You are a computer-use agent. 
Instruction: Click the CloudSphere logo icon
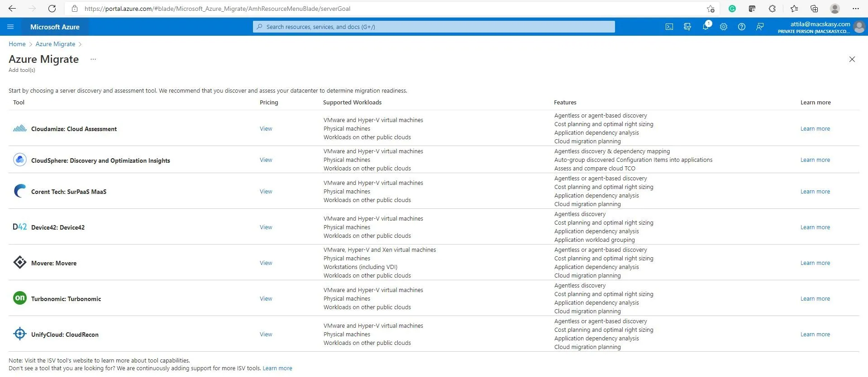tap(20, 160)
